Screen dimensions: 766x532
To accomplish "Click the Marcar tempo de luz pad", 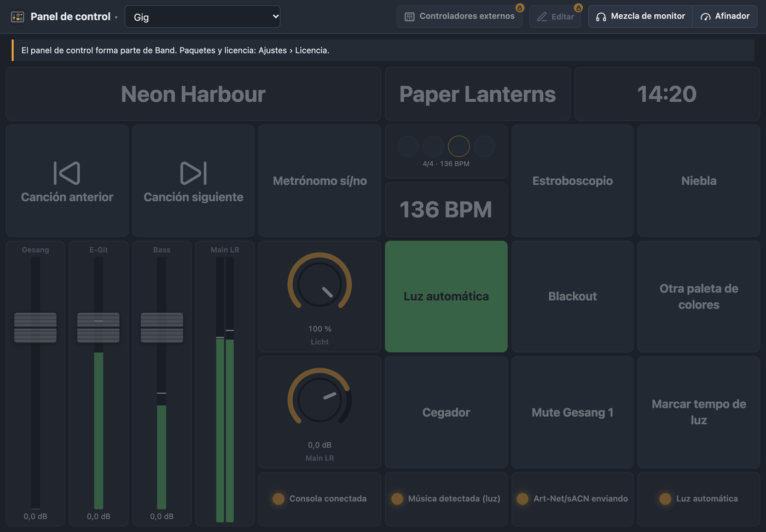I will (x=699, y=412).
